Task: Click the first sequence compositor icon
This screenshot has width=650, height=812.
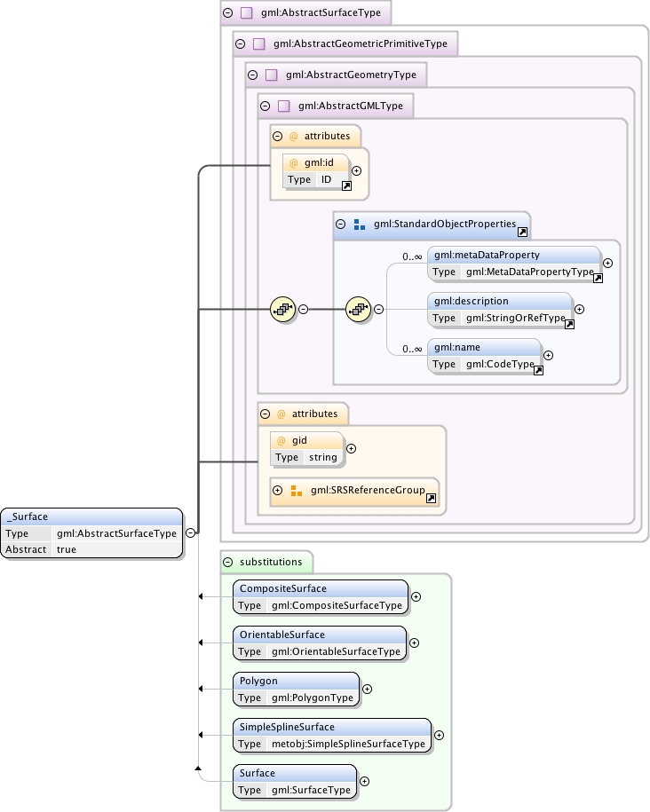Action: pos(283,309)
